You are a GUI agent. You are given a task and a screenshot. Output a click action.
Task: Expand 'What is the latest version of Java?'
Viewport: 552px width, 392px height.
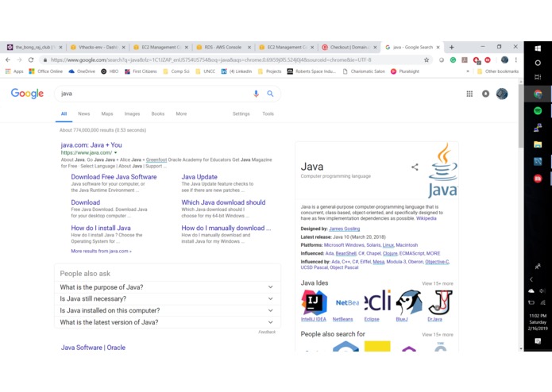pos(168,322)
